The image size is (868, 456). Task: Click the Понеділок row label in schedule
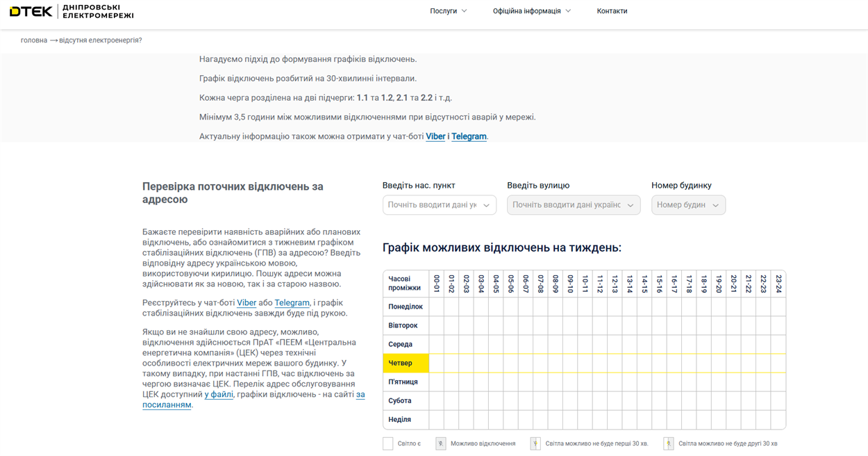tap(406, 307)
